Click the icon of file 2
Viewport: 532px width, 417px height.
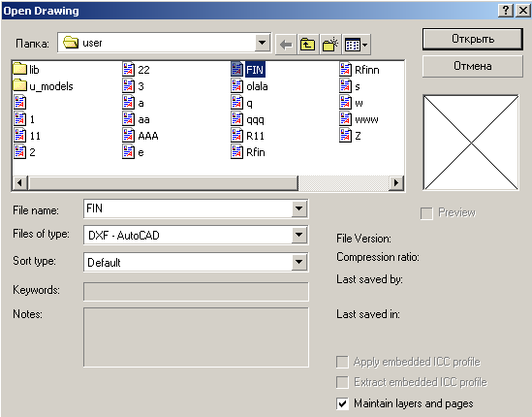(x=19, y=152)
